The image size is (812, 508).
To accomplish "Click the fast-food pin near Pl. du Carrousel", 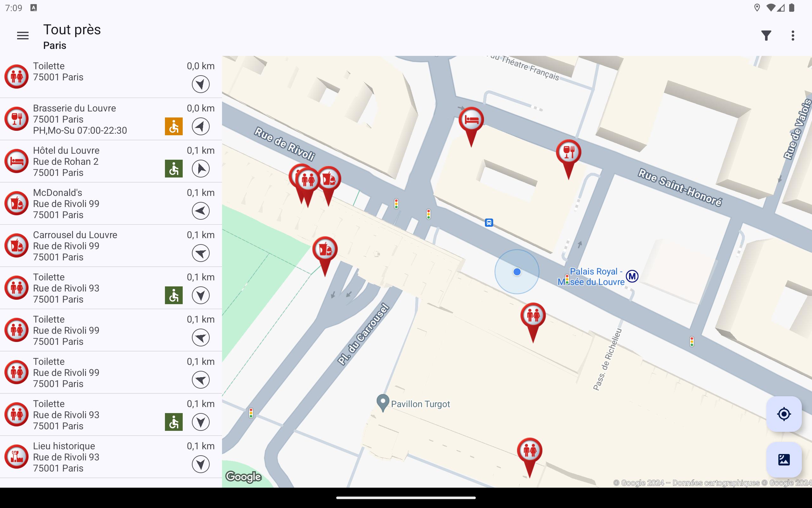I will point(325,250).
